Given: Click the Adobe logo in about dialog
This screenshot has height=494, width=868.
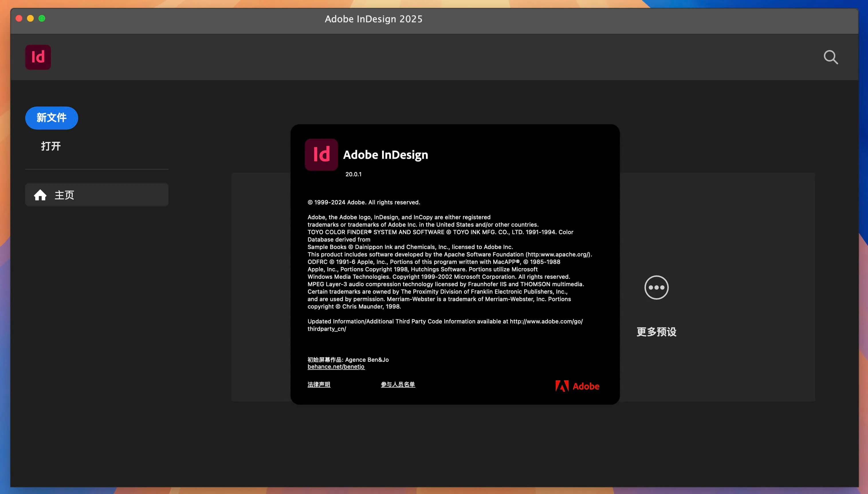Looking at the screenshot, I should [x=577, y=386].
